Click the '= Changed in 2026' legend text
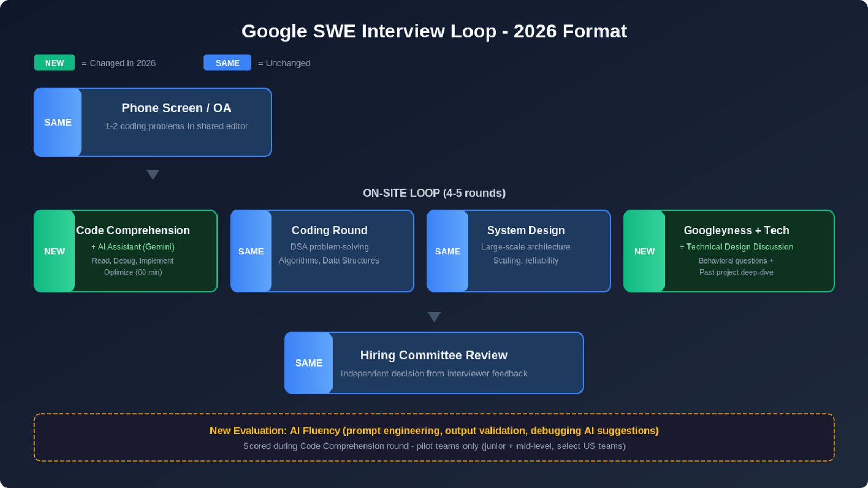 118,63
